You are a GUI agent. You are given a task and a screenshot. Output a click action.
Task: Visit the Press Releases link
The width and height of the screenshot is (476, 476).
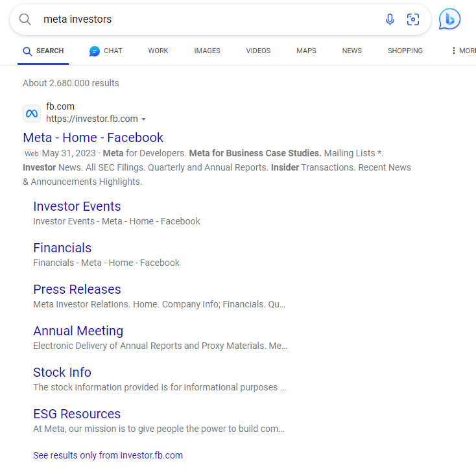[77, 289]
